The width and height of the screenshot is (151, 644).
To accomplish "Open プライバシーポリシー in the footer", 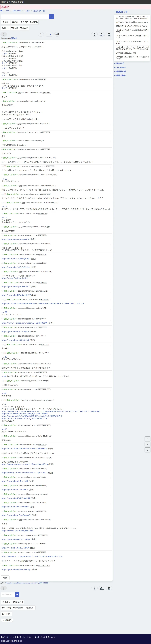I will [x=24, y=637].
